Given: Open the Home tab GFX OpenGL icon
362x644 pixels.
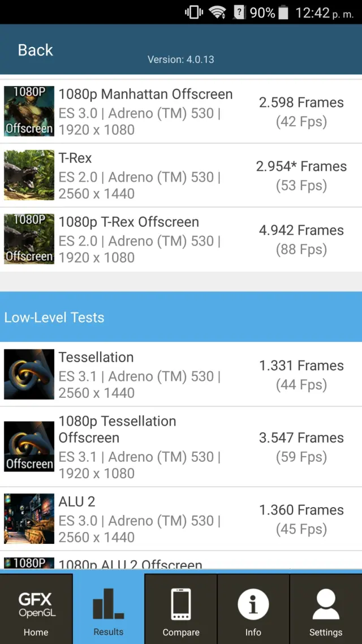Looking at the screenshot, I should 36,604.
